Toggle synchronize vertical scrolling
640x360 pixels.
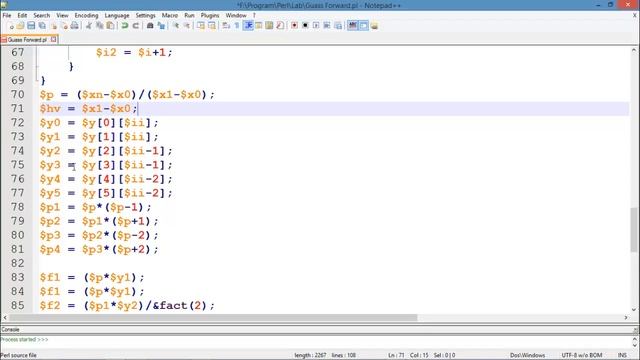[x=201, y=26]
